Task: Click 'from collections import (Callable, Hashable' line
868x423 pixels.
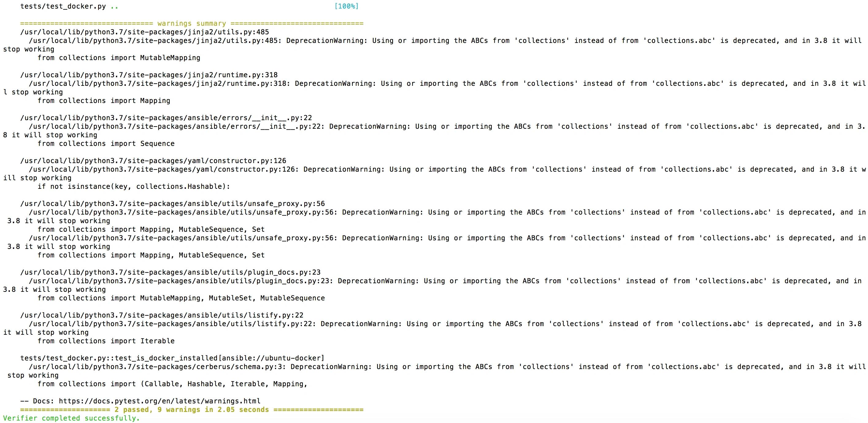Action: click(172, 384)
